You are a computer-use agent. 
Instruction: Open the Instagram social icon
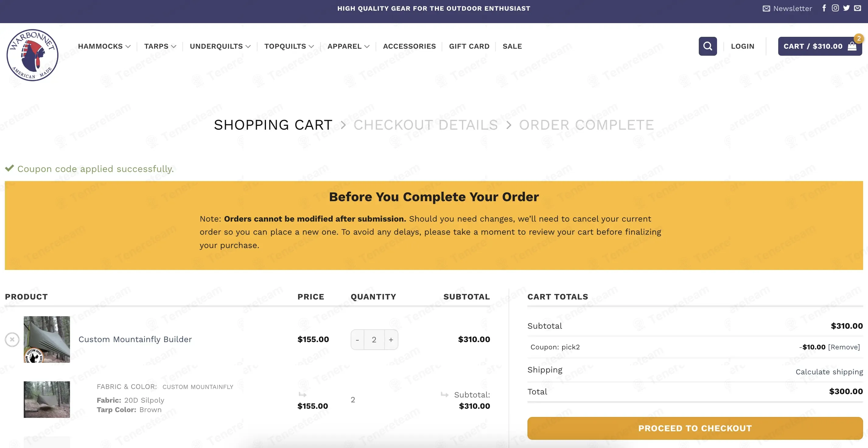coord(835,8)
